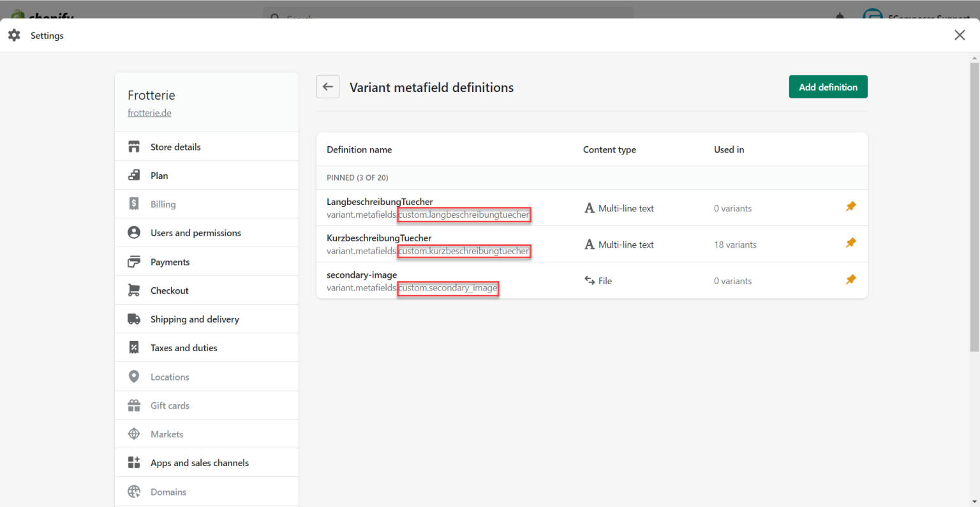Unpin the secondary-image definition
This screenshot has height=507, width=980.
(x=850, y=279)
